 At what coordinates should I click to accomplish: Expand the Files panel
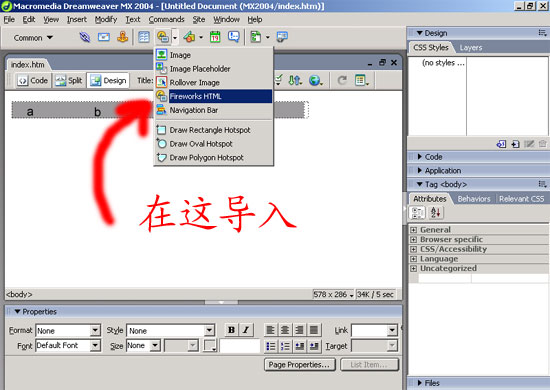(420, 383)
